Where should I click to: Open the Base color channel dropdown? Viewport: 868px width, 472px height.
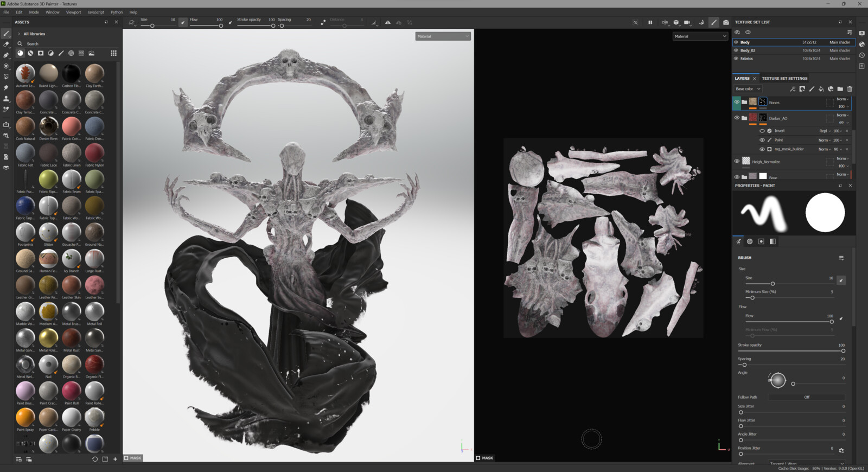748,89
